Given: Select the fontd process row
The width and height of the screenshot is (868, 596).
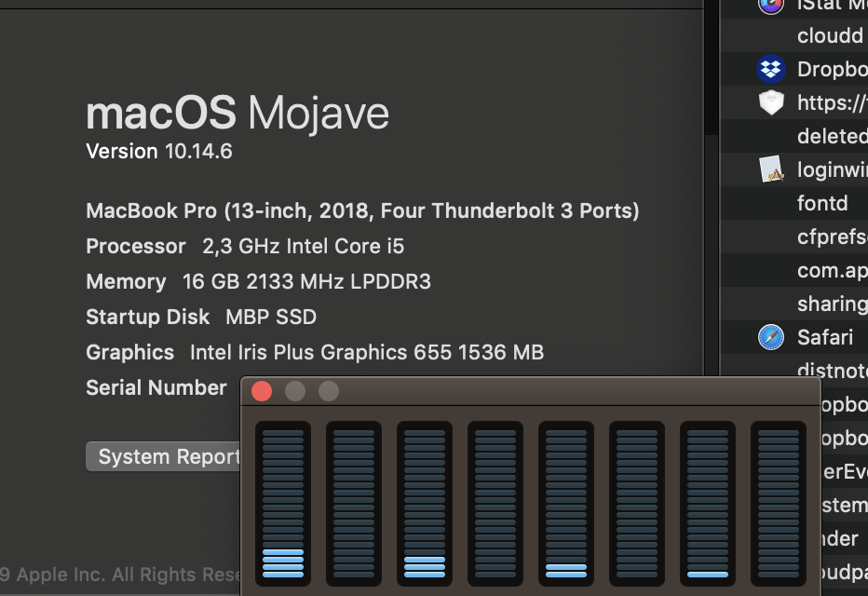Looking at the screenshot, I should pyautogui.click(x=793, y=203).
